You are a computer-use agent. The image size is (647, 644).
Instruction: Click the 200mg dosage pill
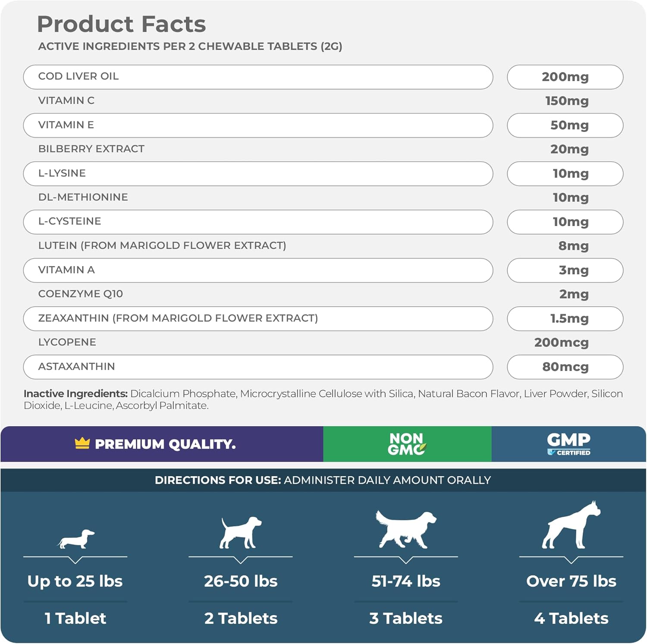pyautogui.click(x=565, y=77)
